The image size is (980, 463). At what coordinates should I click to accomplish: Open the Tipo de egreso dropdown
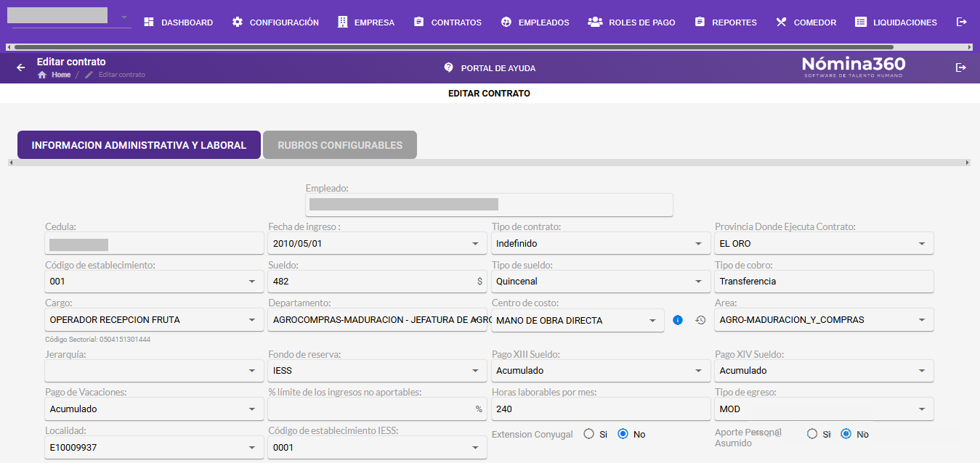(x=922, y=409)
